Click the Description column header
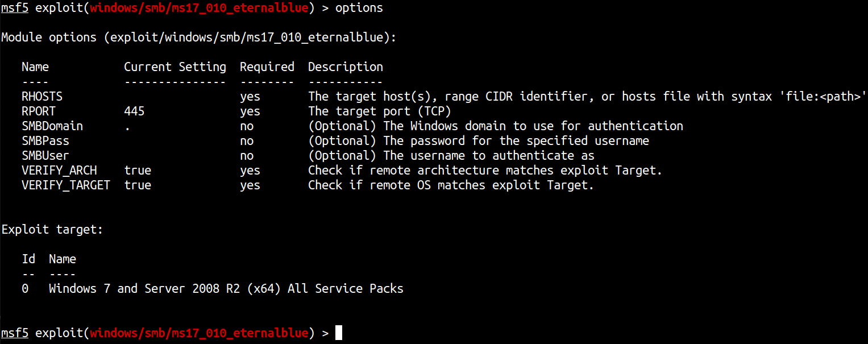The height and width of the screenshot is (344, 868). [346, 67]
